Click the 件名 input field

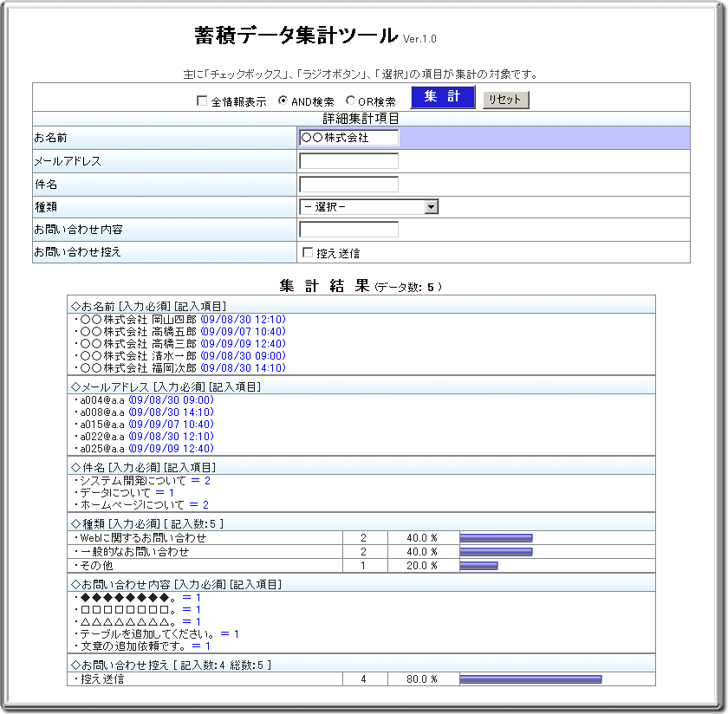pos(348,185)
